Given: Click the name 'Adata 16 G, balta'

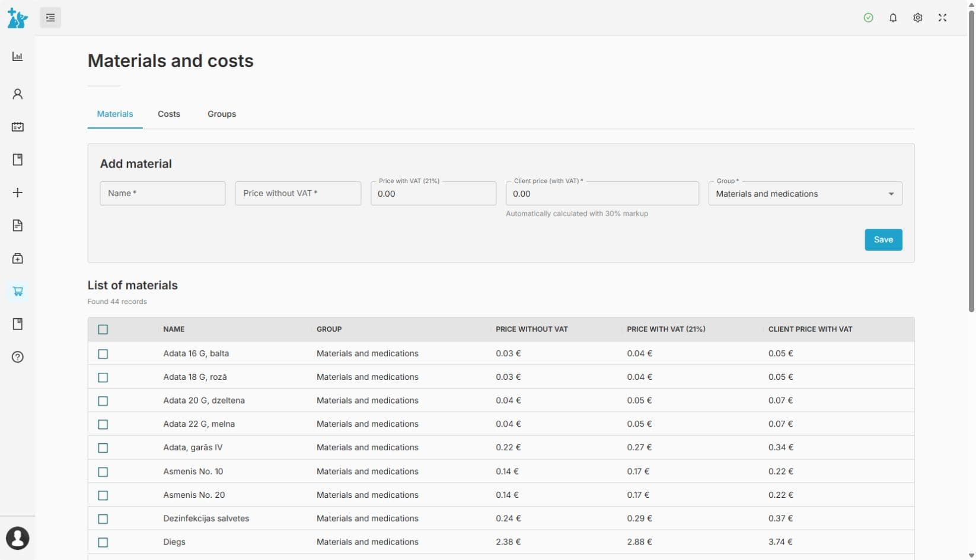Looking at the screenshot, I should click(196, 353).
